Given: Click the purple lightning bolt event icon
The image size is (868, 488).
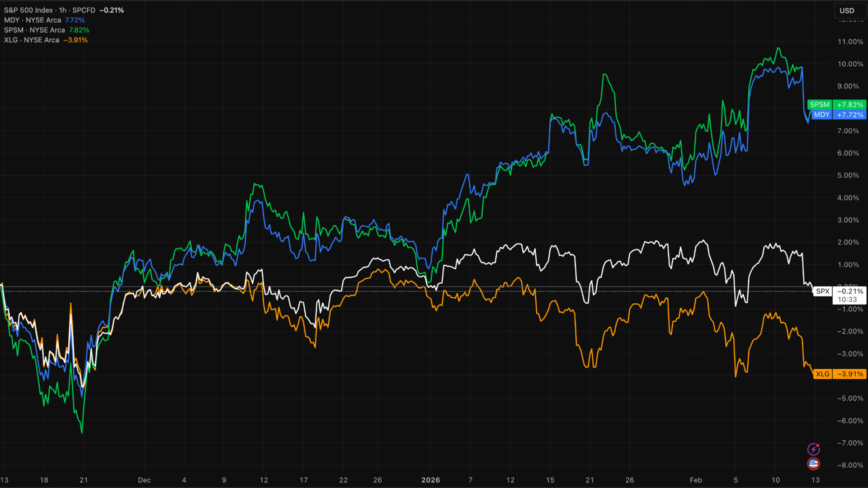Looking at the screenshot, I should click(x=813, y=449).
